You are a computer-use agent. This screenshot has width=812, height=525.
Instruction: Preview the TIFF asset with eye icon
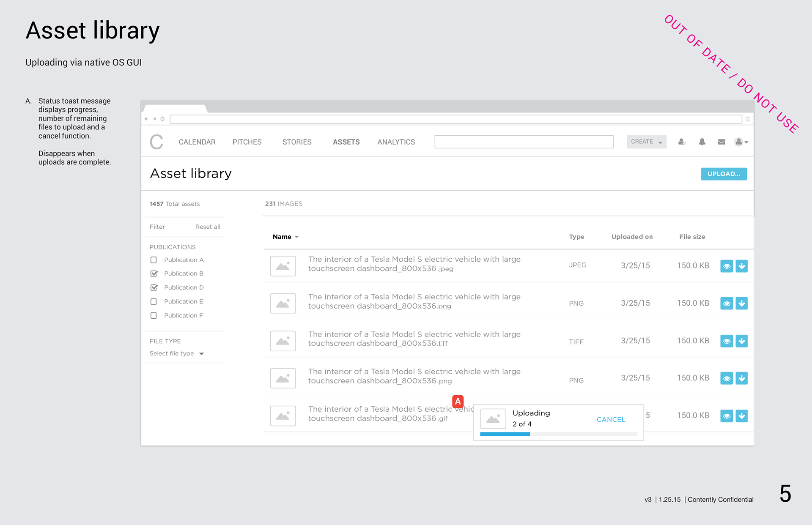pyautogui.click(x=727, y=341)
